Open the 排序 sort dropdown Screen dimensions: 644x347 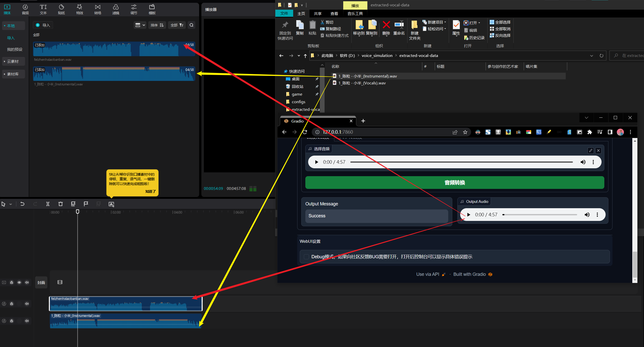pos(157,25)
